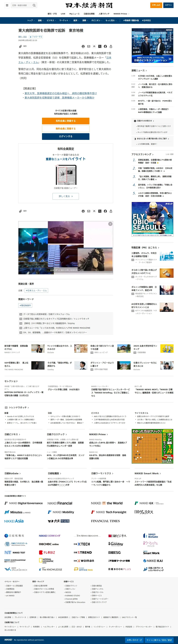Click the テレ東BIZ logo

pyautogui.click(x=47, y=552)
